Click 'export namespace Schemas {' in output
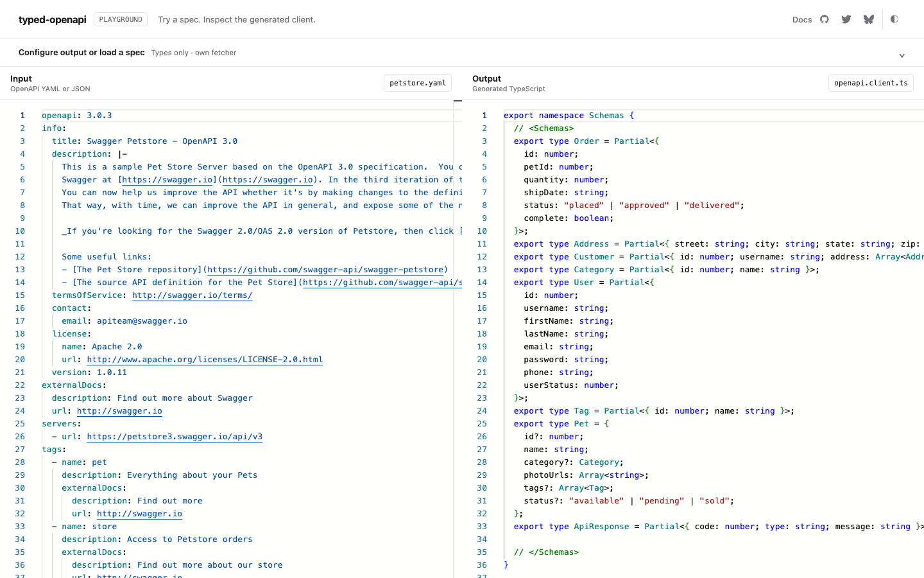 coord(569,116)
